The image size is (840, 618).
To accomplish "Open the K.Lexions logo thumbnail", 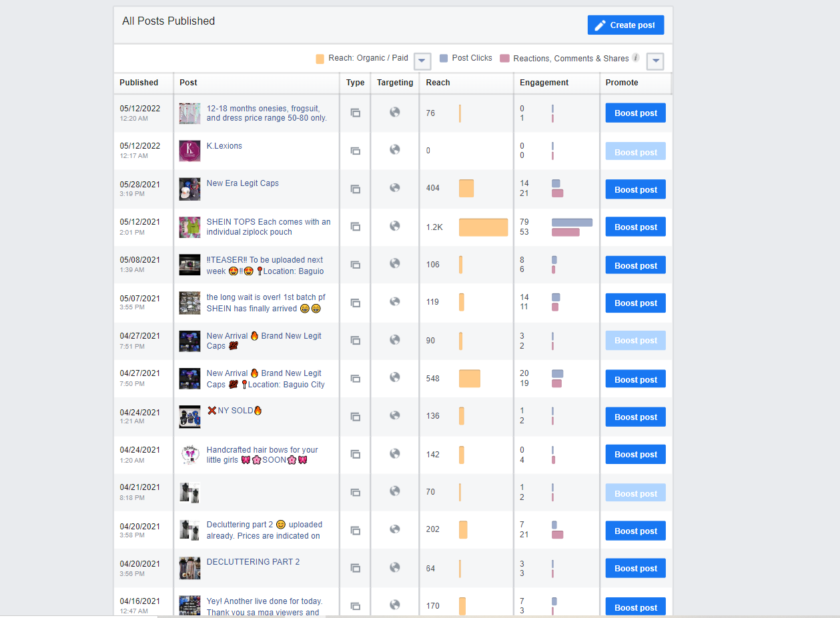I will coord(190,151).
